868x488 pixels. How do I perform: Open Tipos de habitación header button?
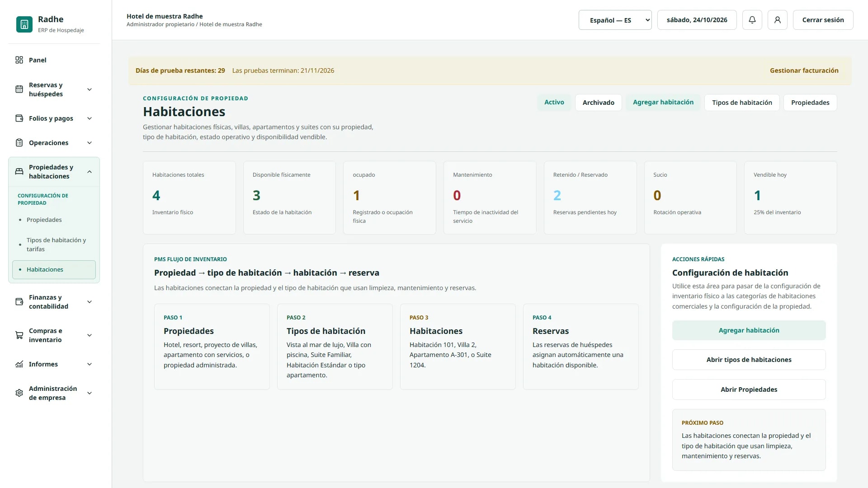pyautogui.click(x=742, y=103)
